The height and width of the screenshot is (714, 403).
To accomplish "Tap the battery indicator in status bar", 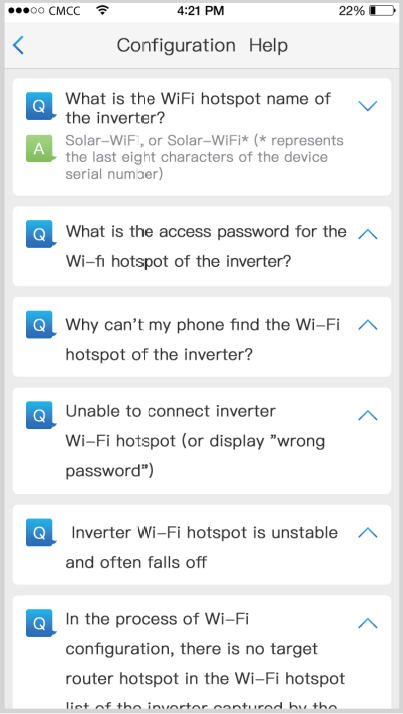I will pyautogui.click(x=383, y=10).
